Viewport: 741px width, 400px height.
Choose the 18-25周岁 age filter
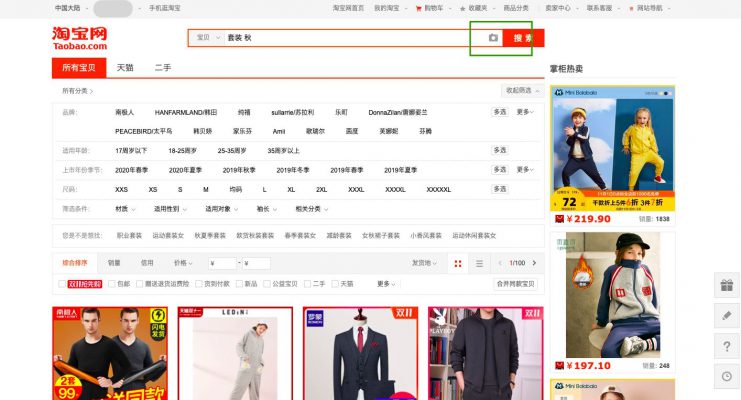point(182,151)
